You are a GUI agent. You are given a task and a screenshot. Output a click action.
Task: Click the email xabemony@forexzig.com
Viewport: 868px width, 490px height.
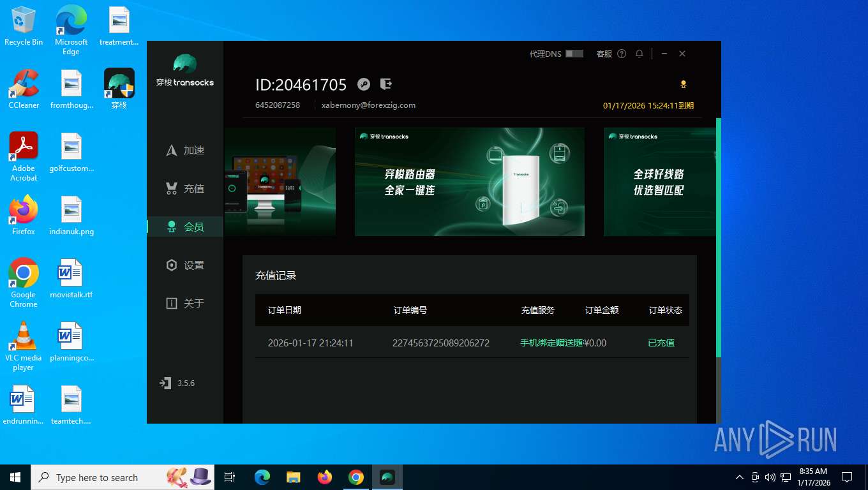[368, 105]
